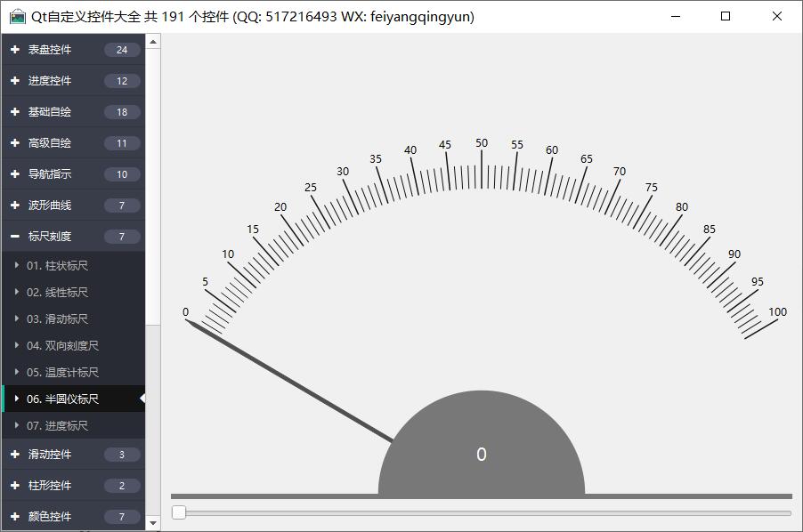Select 04. 双向刻度尺 entry
The height and width of the screenshot is (532, 803).
62,346
